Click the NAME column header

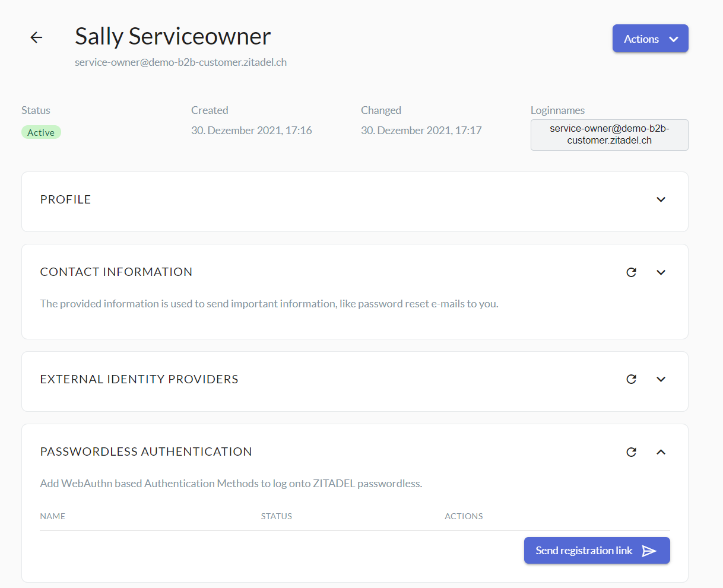click(52, 516)
